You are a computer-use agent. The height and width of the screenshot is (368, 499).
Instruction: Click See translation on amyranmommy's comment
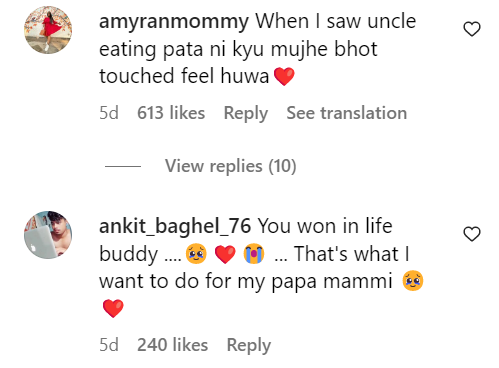point(347,113)
